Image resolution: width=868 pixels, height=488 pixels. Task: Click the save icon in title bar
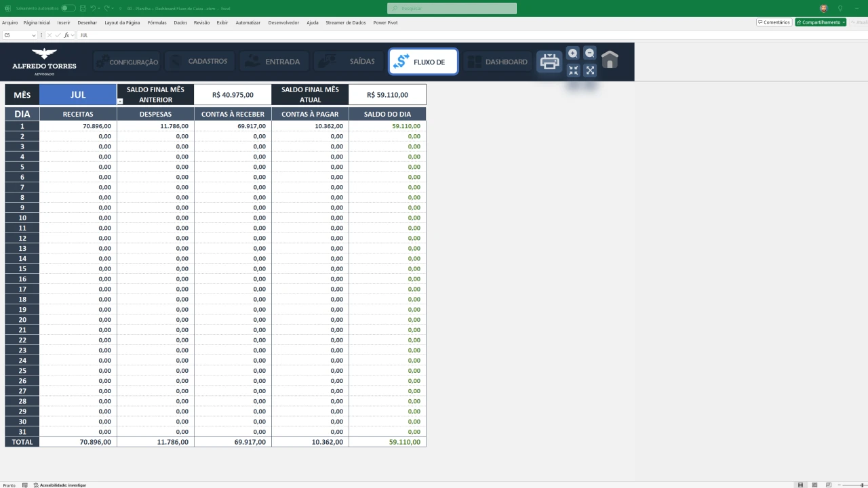(82, 9)
